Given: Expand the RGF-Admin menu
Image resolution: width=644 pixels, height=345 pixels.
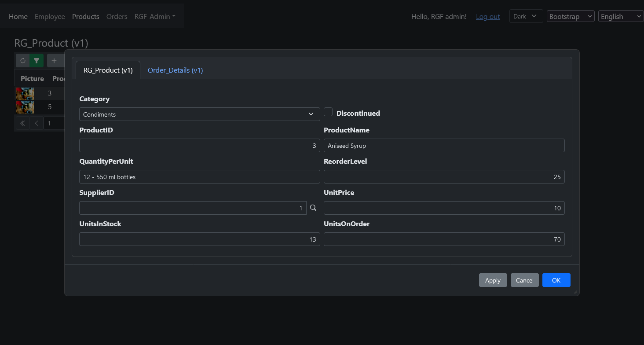Looking at the screenshot, I should [155, 16].
